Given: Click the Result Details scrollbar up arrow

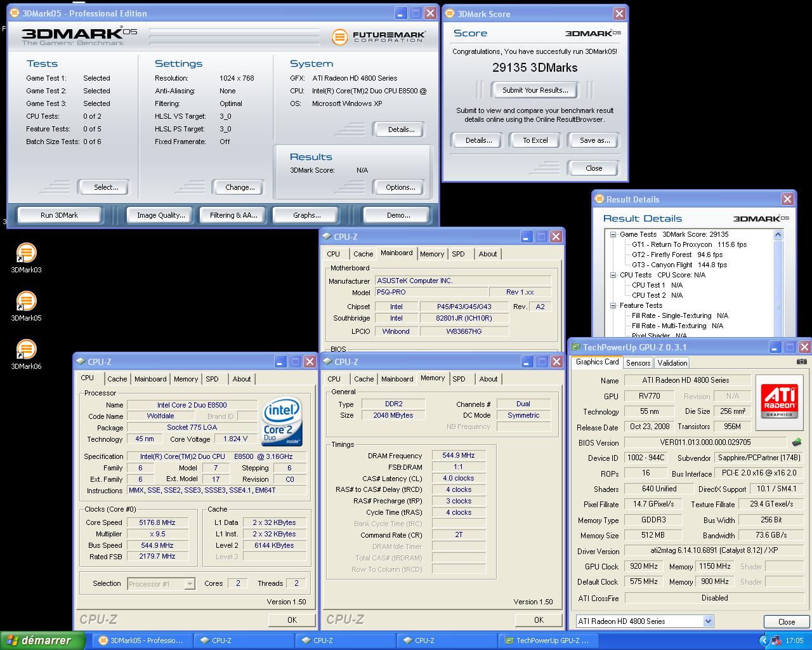Looking at the screenshot, I should [778, 234].
